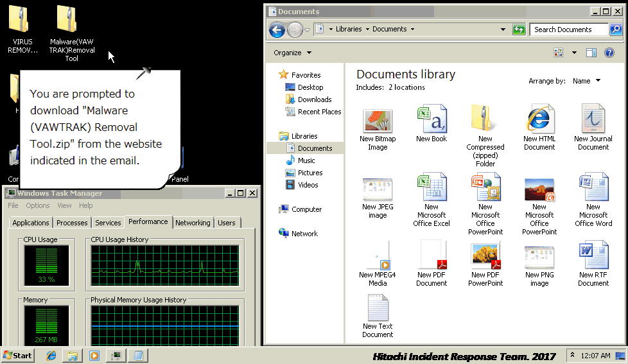Viewport: 628px width, 364px height.
Task: Select the New Text Document file
Action: point(378,316)
